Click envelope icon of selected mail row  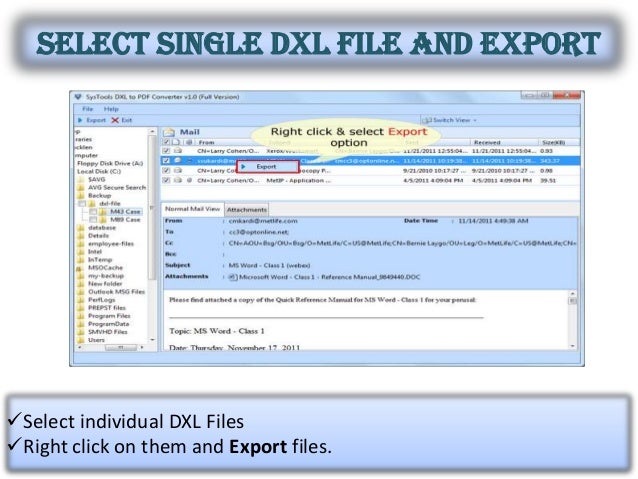(x=178, y=161)
